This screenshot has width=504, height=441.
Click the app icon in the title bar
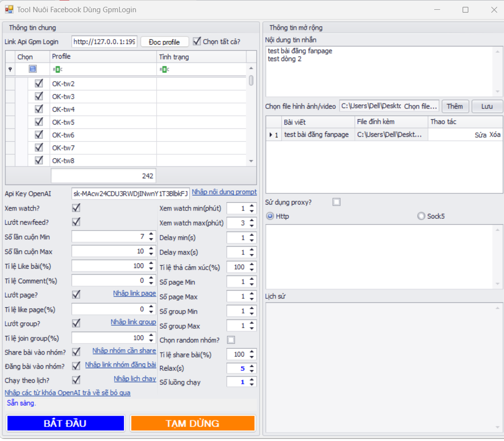pos(9,9)
